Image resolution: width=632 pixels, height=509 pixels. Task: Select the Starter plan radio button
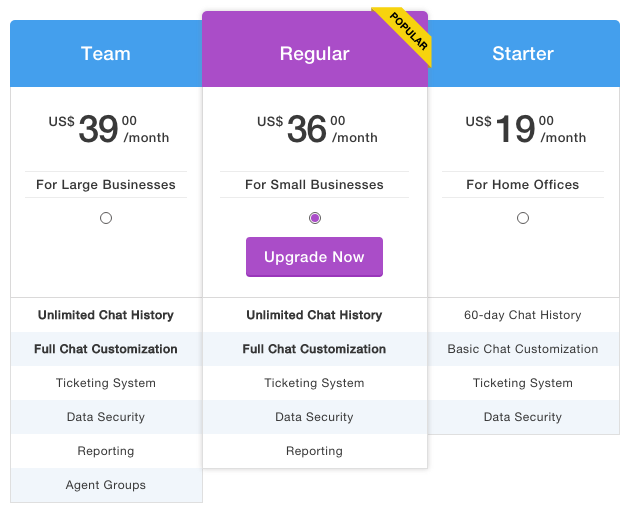[x=523, y=218]
